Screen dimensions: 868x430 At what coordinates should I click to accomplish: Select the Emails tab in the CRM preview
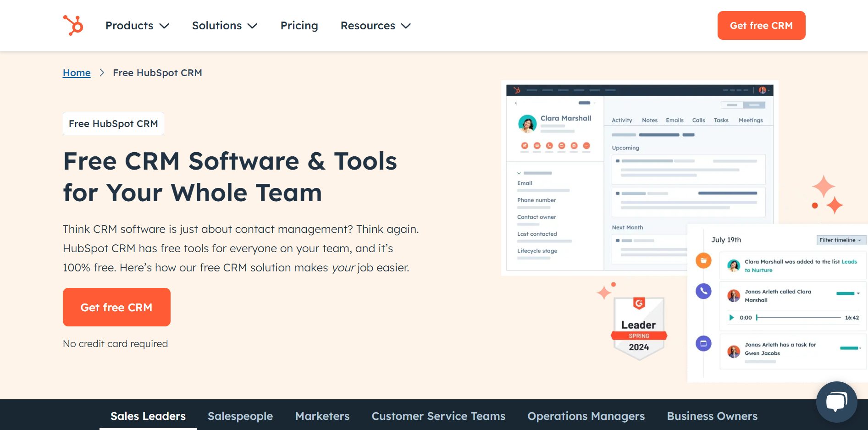pos(674,120)
